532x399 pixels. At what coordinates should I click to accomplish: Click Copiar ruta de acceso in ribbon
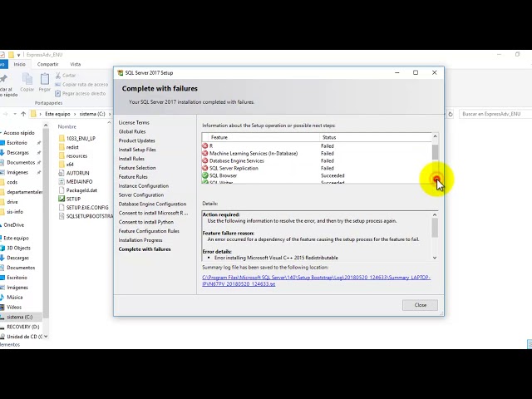pyautogui.click(x=81, y=85)
